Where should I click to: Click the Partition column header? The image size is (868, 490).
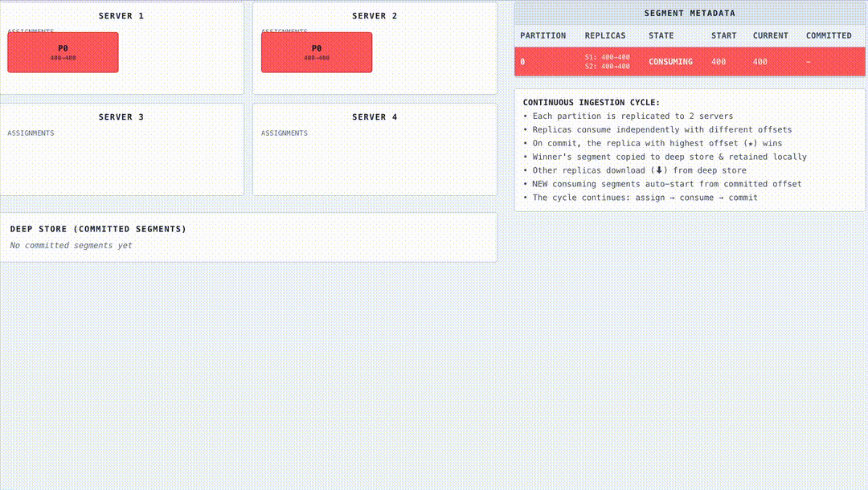coord(542,36)
